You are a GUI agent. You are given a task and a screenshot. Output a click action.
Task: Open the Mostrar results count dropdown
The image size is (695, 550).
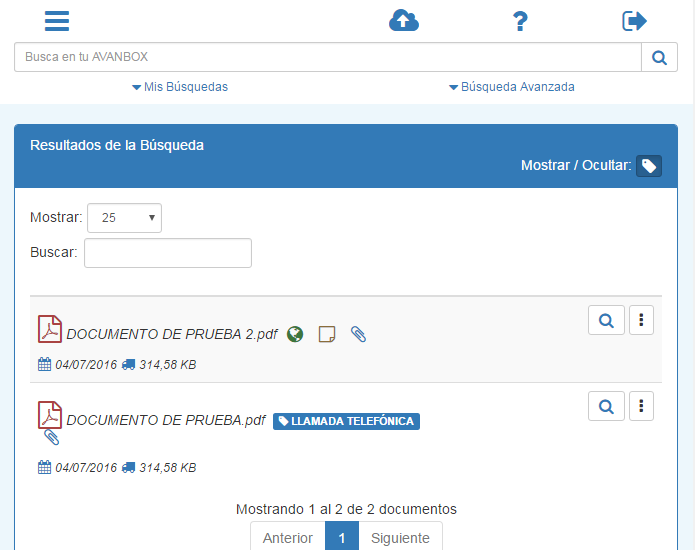(124, 218)
